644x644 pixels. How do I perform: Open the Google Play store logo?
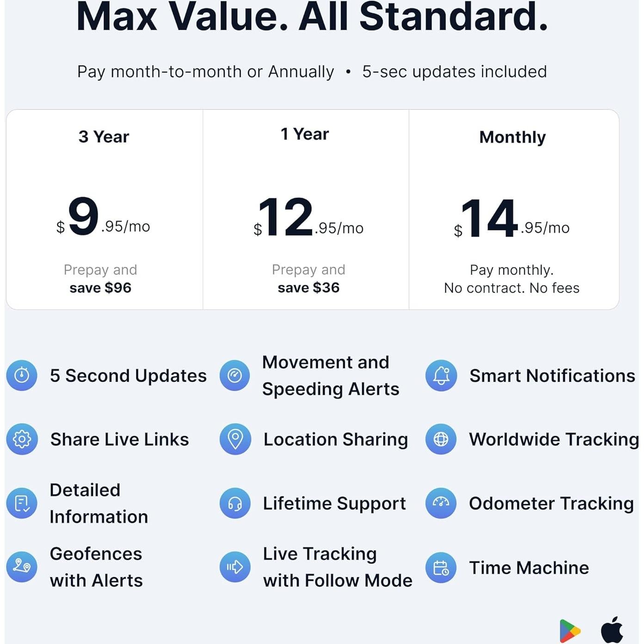[570, 631]
